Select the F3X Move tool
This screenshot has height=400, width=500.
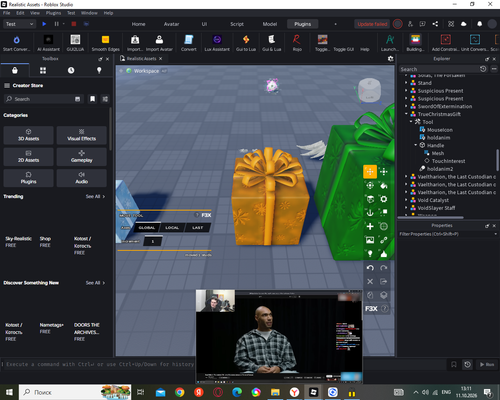[x=370, y=172]
